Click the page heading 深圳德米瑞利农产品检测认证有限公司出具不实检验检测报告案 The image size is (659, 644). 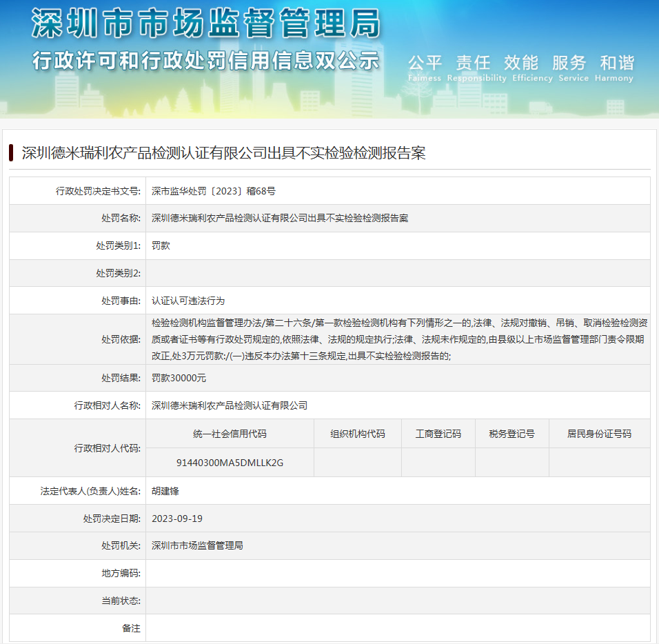coord(223,153)
